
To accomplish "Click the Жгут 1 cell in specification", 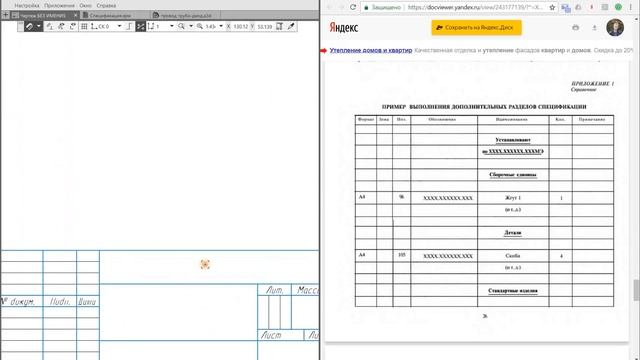I will point(513,198).
